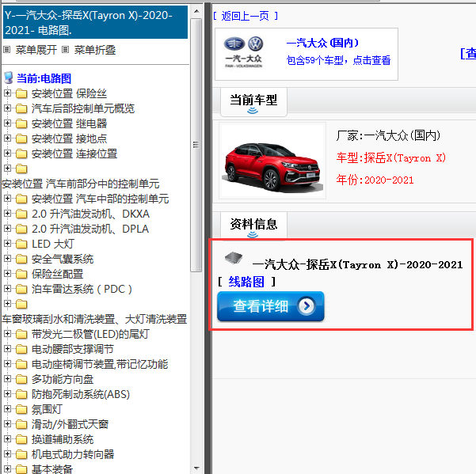Open 安装位置 汽车前部分中的控制单元 item

pyautogui.click(x=81, y=184)
